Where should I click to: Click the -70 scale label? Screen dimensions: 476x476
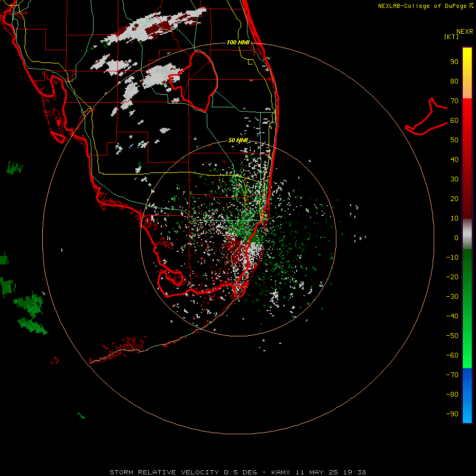pyautogui.click(x=452, y=375)
